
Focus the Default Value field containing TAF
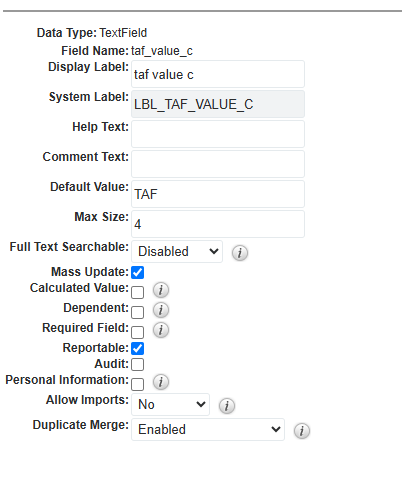[218, 194]
